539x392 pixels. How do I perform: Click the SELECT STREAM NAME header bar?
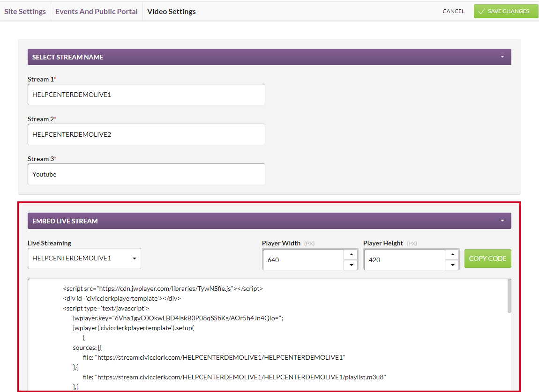click(x=269, y=57)
